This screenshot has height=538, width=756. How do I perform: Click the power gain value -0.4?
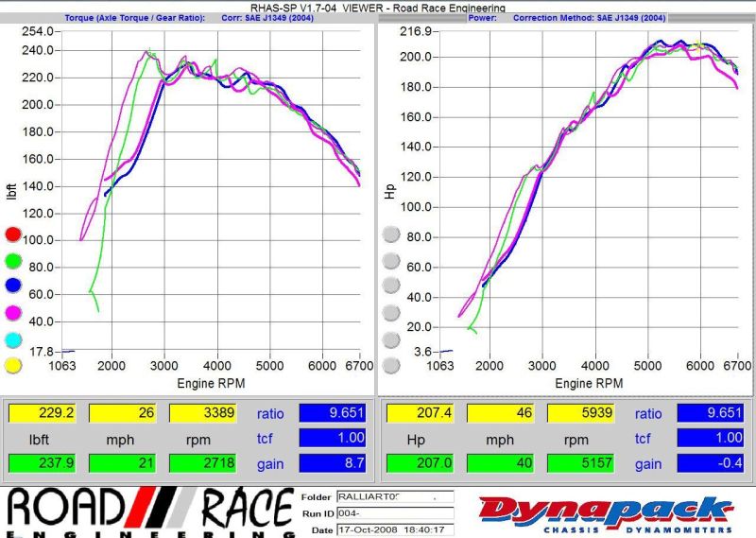[709, 464]
